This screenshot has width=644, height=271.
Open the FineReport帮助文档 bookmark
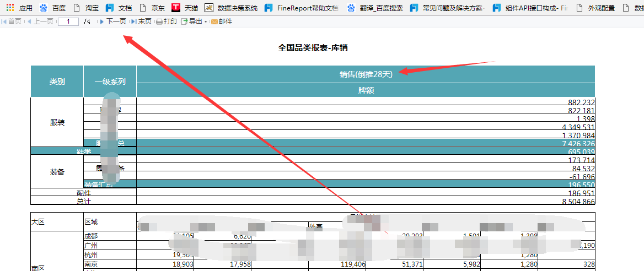tap(302, 8)
